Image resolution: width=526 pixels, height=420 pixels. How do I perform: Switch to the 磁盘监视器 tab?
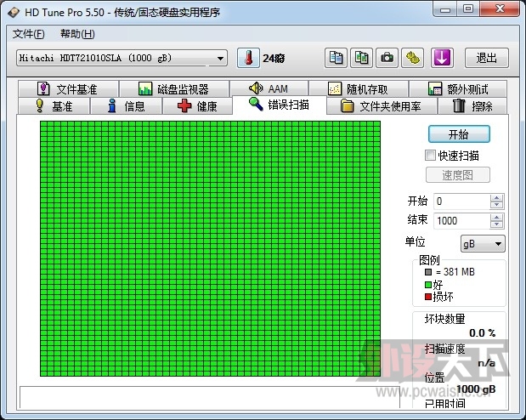[x=173, y=89]
